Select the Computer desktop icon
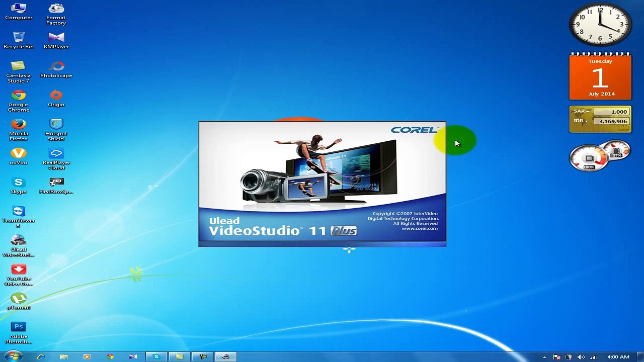The width and height of the screenshot is (644, 362). (19, 12)
